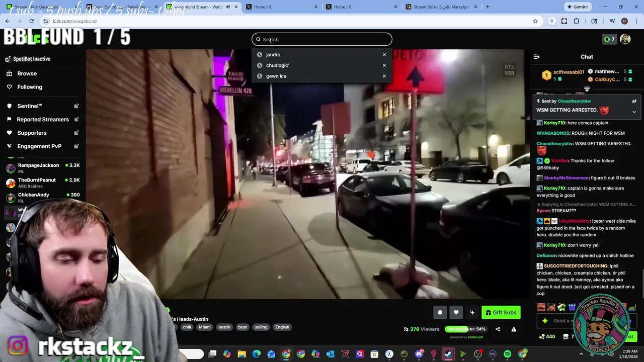644x362 pixels.
Task: Click the report warning triangle icon
Action: click(514, 329)
